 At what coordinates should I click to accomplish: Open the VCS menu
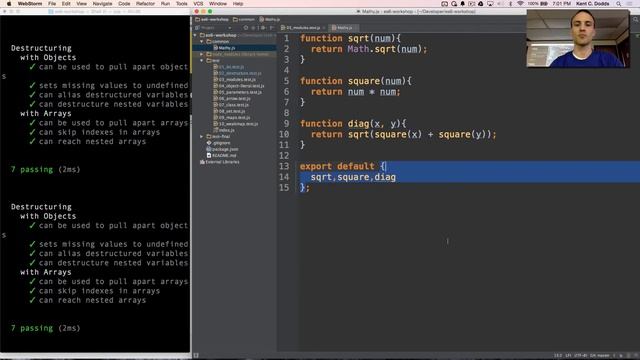click(198, 4)
